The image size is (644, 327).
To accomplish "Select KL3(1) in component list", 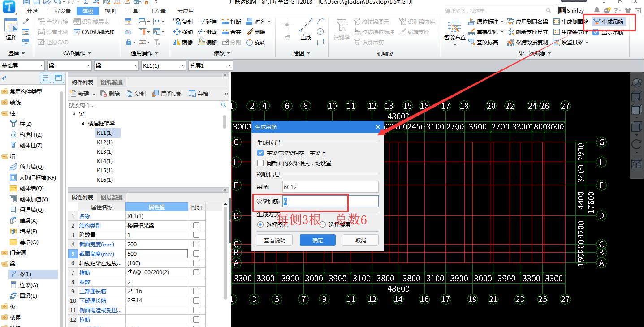I will click(x=105, y=151).
